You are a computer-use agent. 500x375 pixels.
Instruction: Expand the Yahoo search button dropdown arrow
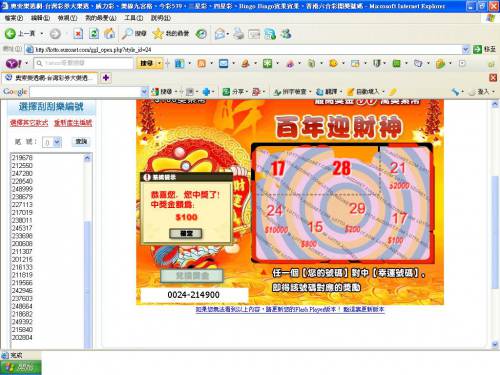tap(159, 63)
